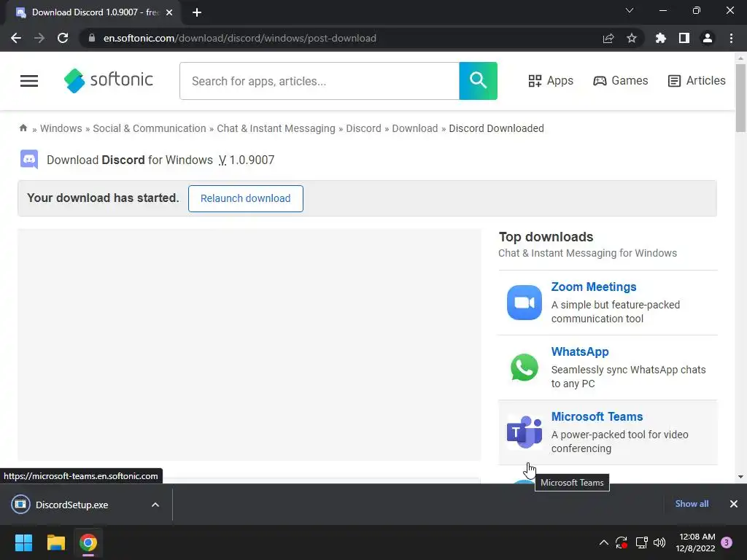
Task: Click the page vertical scrollbar
Action: 740,98
